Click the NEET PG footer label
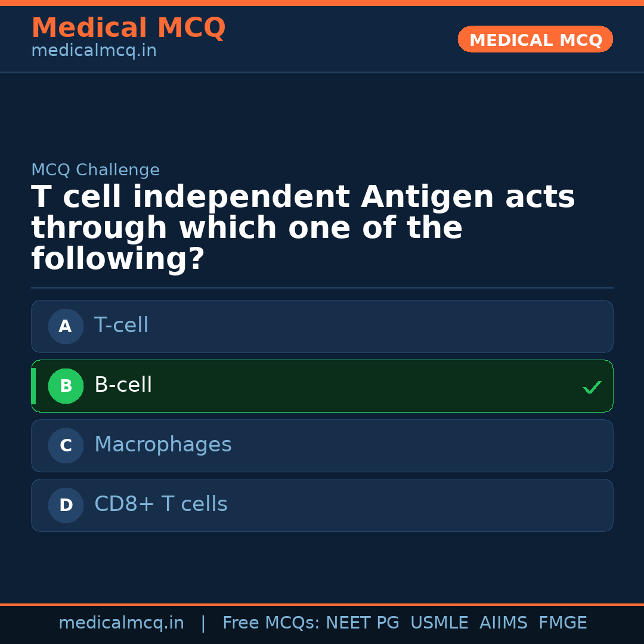Viewport: 644px width, 644px height. (362, 623)
